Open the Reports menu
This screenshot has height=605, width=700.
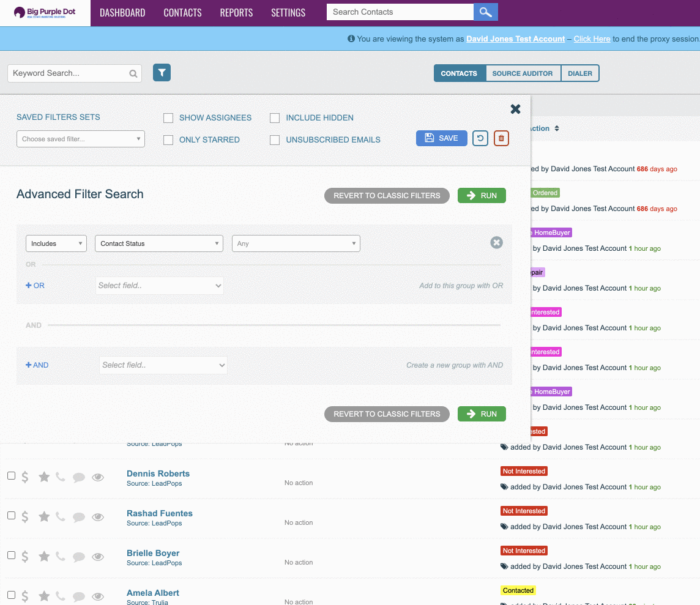point(236,13)
